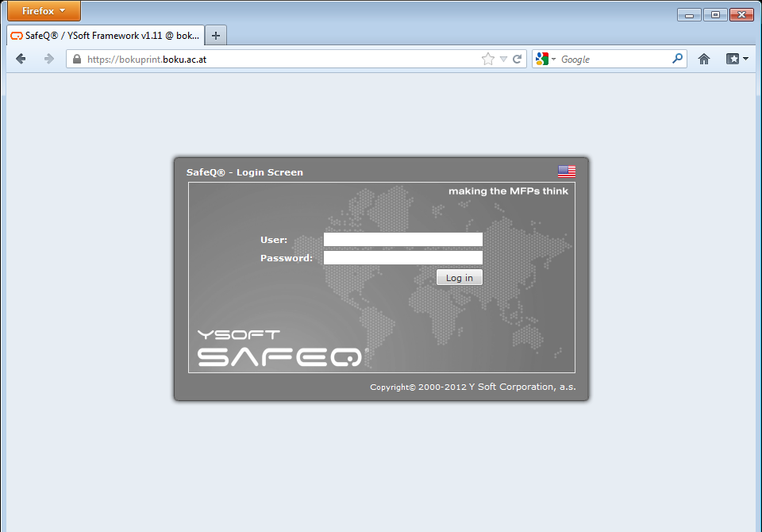Click the Google search input field
Viewport: 762px width, 532px height.
(614, 60)
